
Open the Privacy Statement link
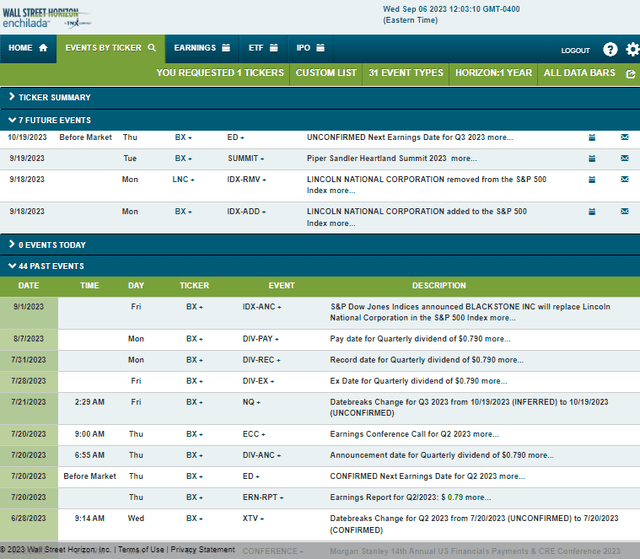(202, 550)
